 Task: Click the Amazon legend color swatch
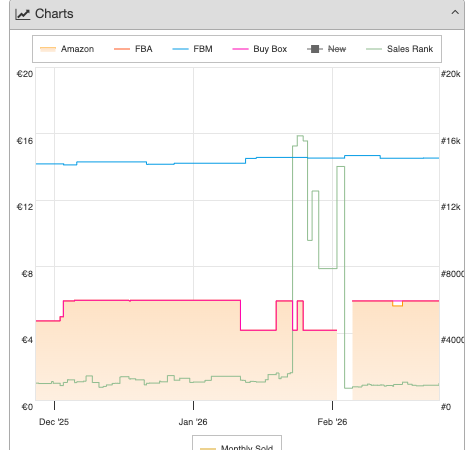click(x=48, y=49)
